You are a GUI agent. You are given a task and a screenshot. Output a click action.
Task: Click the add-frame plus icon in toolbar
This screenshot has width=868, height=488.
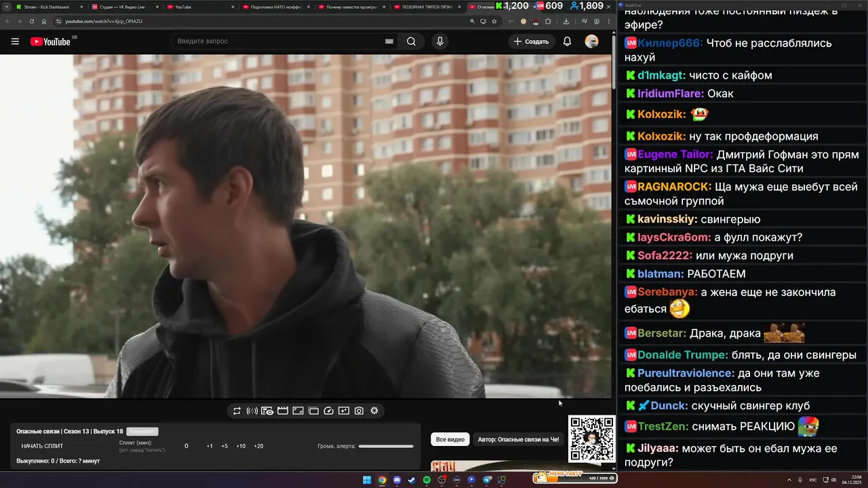[x=344, y=411]
